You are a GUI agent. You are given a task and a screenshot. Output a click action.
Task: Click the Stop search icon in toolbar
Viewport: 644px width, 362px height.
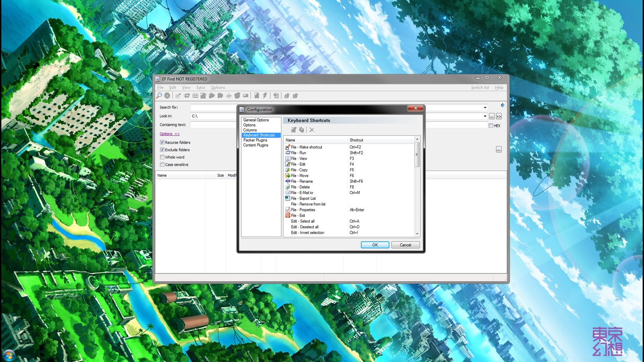tap(167, 96)
